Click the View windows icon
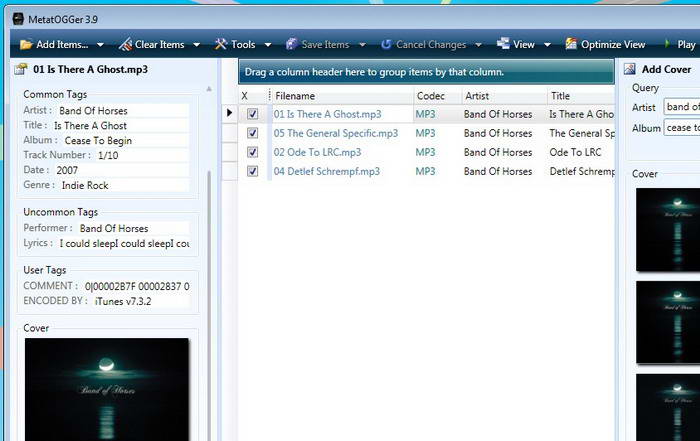Screen dimensions: 700x441 click(x=503, y=44)
